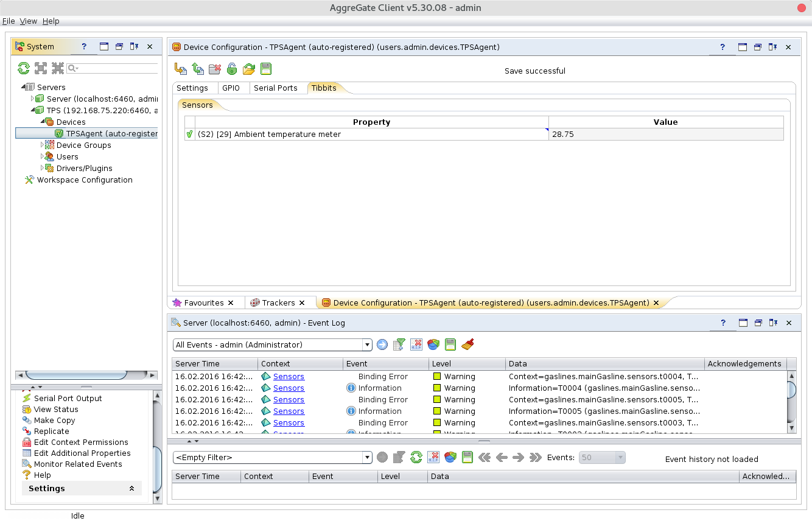Go to previous page of event history
Screen dimensions: 812x521
(502, 457)
